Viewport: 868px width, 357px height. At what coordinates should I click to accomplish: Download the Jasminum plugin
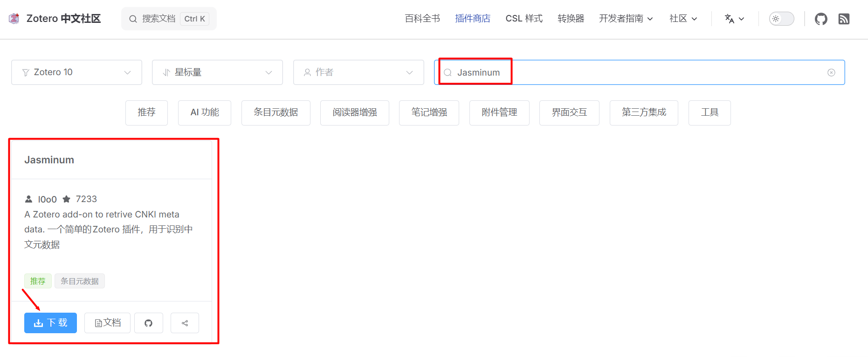click(50, 323)
